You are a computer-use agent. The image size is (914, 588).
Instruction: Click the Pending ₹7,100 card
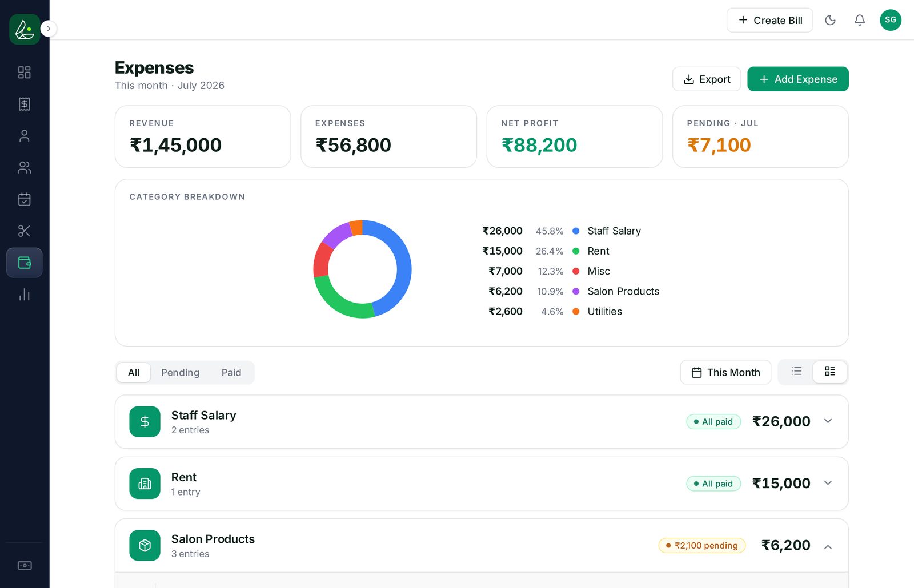(x=760, y=136)
